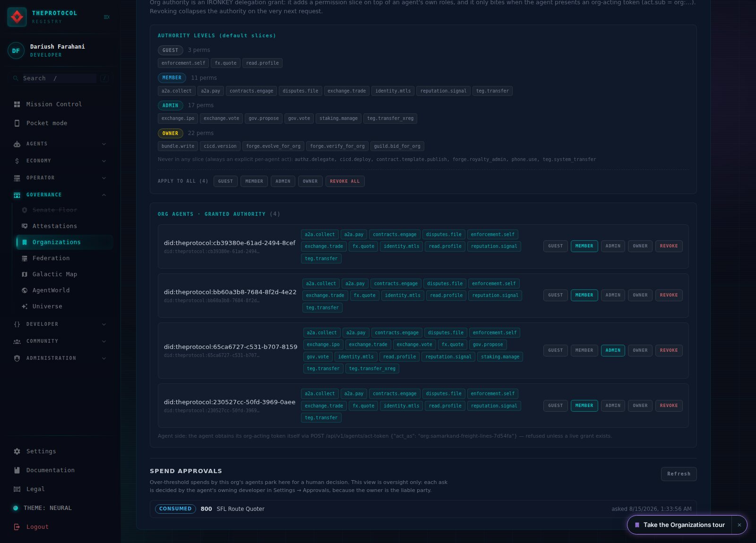Viewport: 756px width, 543px height.
Task: Open the Universe page
Action: coord(64,306)
